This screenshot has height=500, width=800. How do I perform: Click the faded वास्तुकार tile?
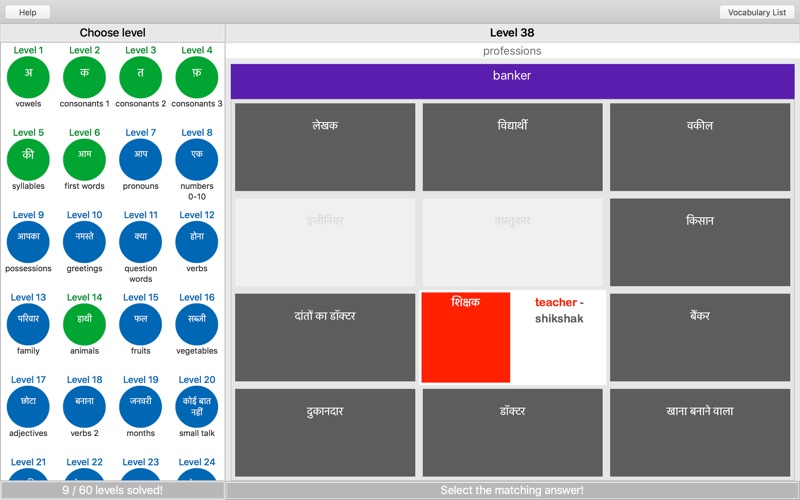[x=512, y=242]
